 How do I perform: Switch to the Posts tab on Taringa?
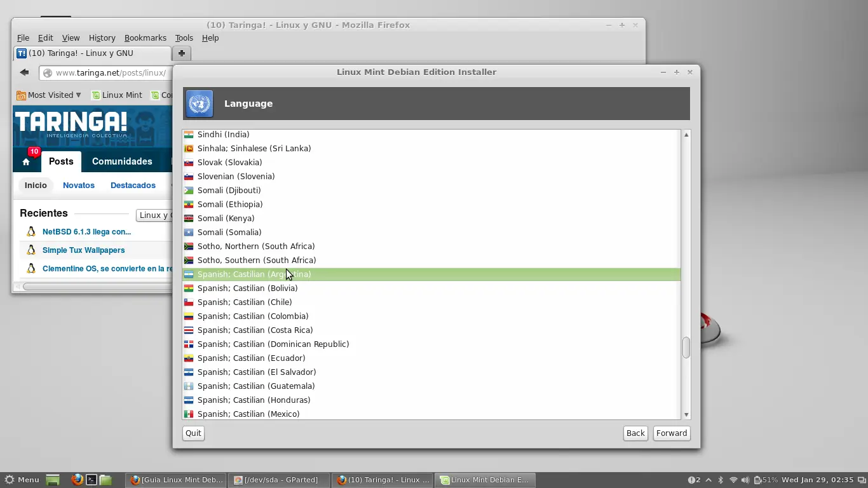(61, 161)
